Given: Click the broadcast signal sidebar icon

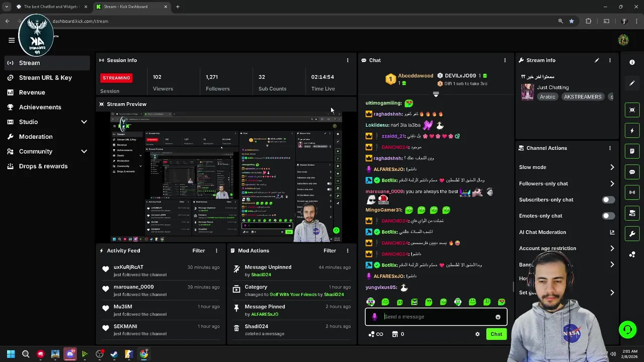Looking at the screenshot, I should pyautogui.click(x=632, y=192).
